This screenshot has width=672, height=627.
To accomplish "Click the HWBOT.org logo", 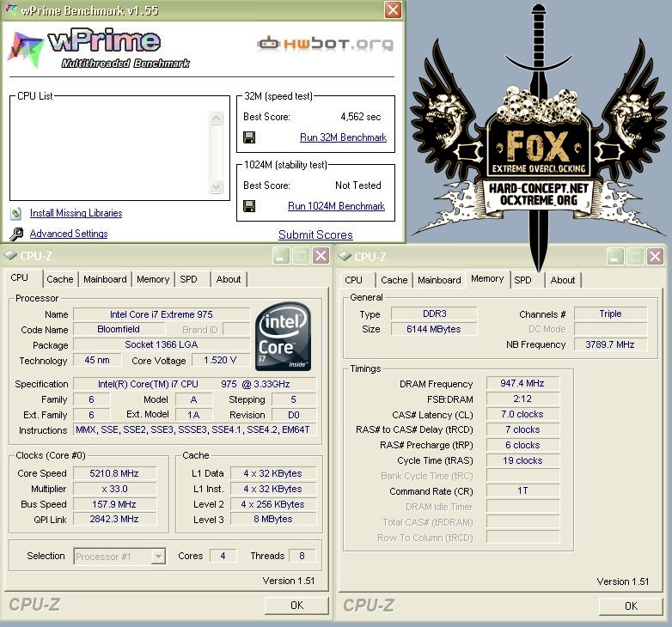I will click(x=325, y=44).
